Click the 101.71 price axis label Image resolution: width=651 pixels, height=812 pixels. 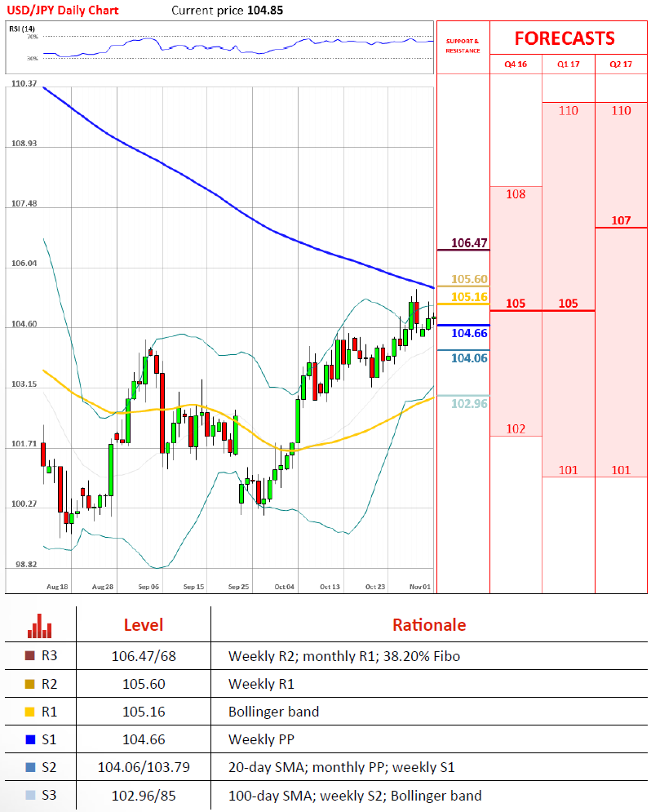(24, 444)
